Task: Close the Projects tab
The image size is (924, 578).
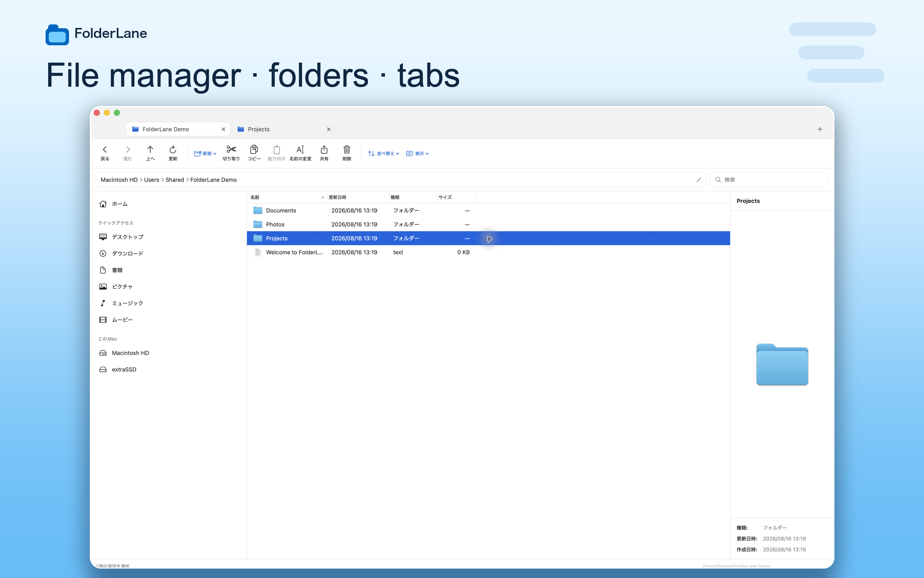Action: 329,129
